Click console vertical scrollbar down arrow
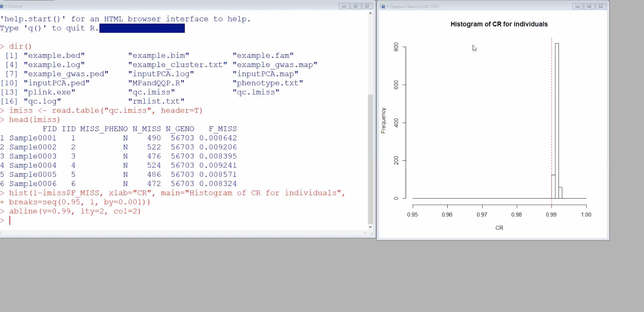This screenshot has height=312, width=644. tap(370, 227)
